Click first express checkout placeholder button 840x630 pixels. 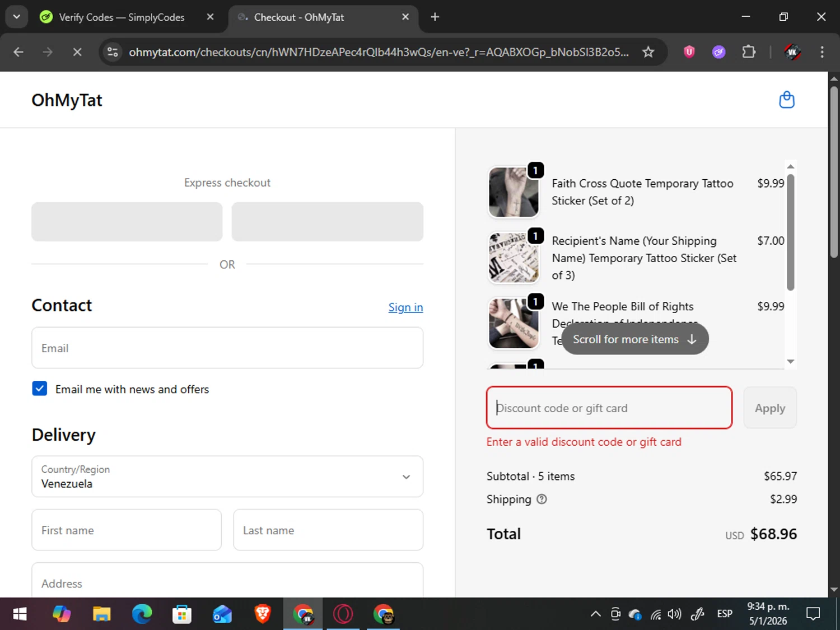pos(127,222)
